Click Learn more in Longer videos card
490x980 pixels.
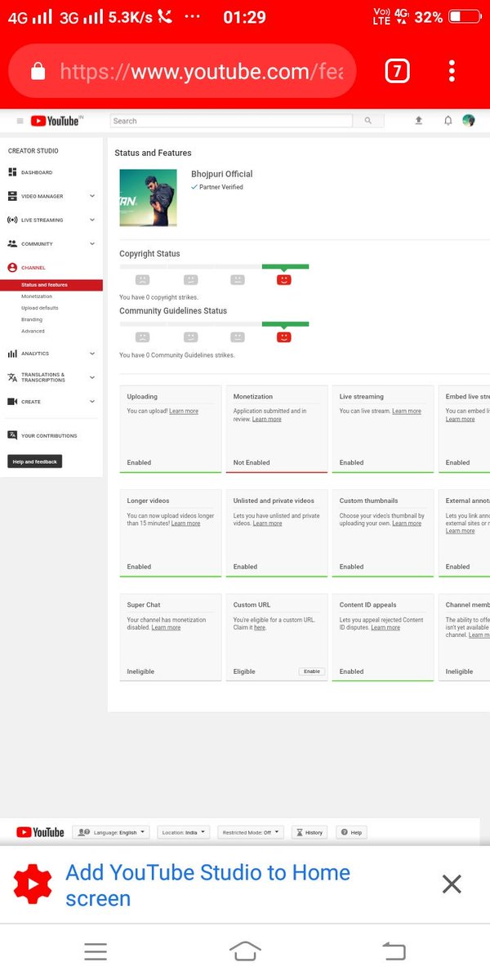click(185, 523)
